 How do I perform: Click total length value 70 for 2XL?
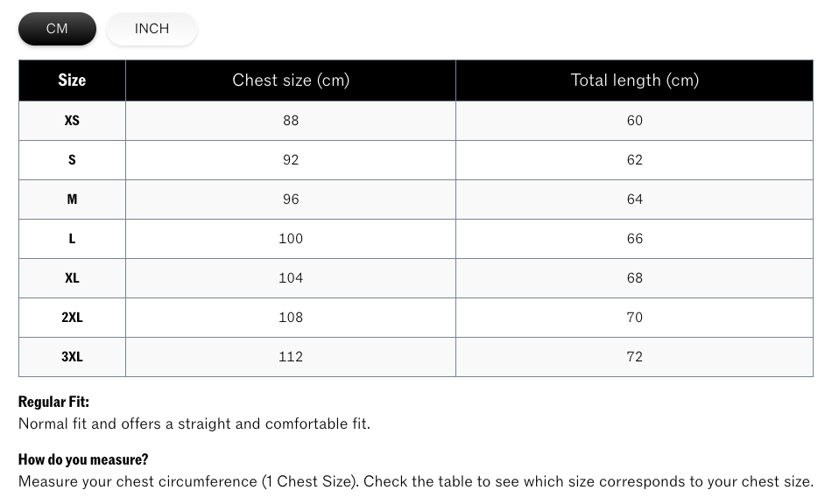click(635, 318)
